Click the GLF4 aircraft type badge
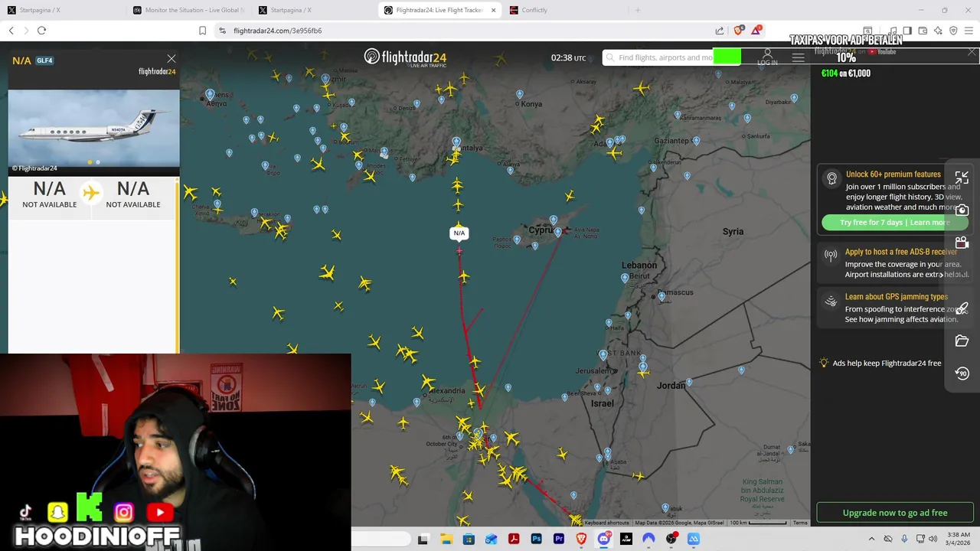The image size is (980, 551). [x=44, y=60]
